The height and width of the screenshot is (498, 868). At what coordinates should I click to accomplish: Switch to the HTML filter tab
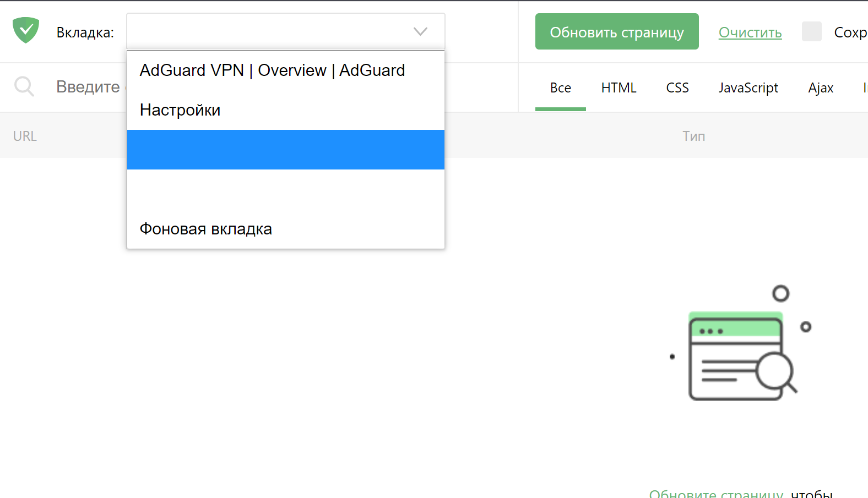tap(619, 88)
